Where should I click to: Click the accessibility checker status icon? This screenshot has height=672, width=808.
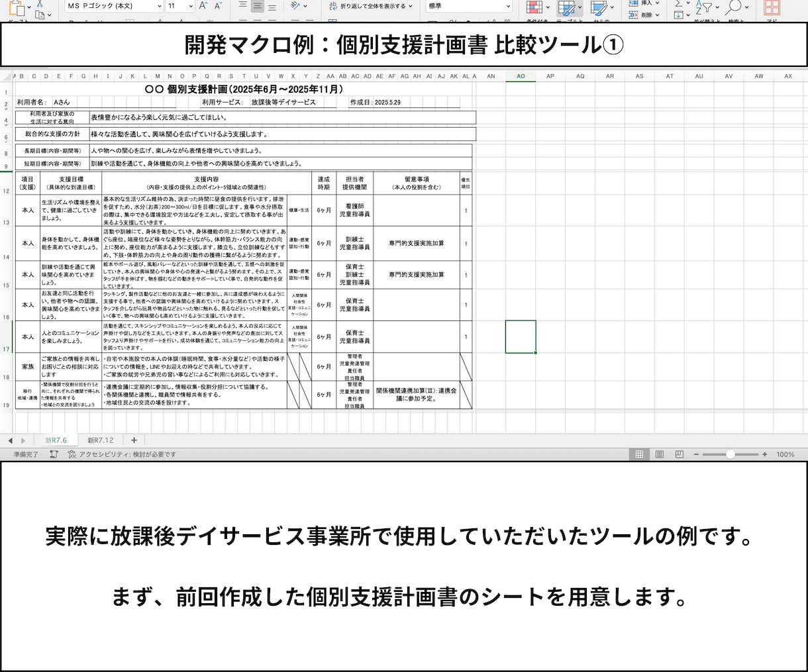tap(72, 454)
